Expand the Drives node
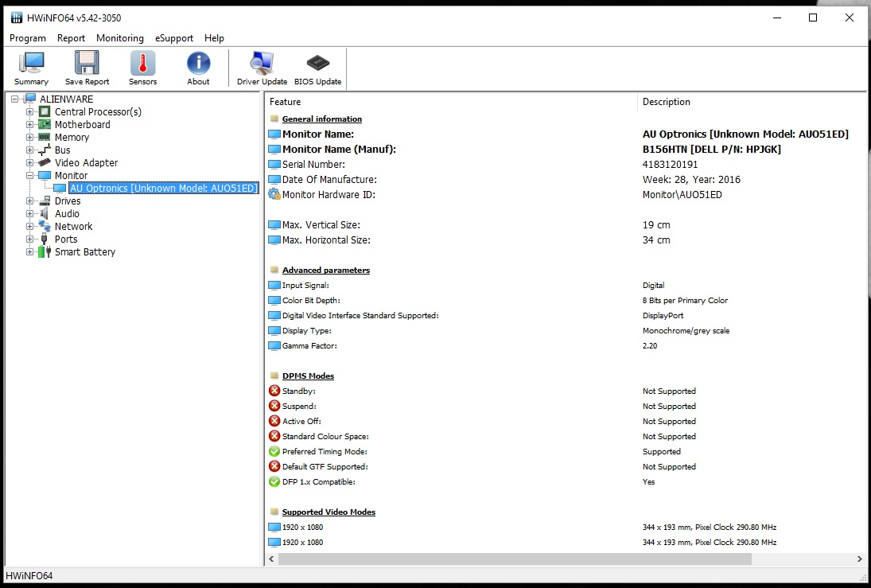871x588 pixels. [x=30, y=201]
